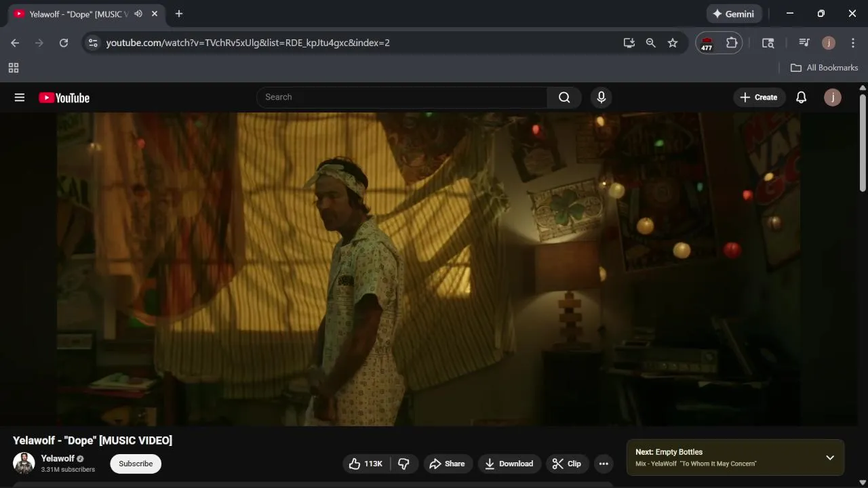Start voice search with microphone icon
Image resolution: width=868 pixels, height=488 pixels.
[x=601, y=98]
